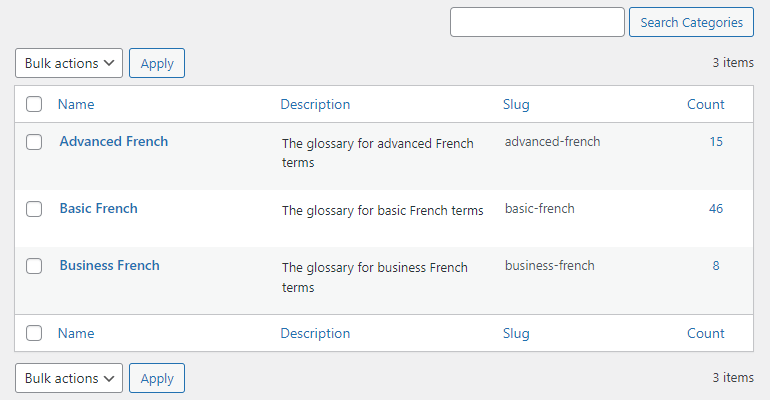Image resolution: width=770 pixels, height=400 pixels.
Task: Sort by Count column header at top
Action: click(x=705, y=104)
